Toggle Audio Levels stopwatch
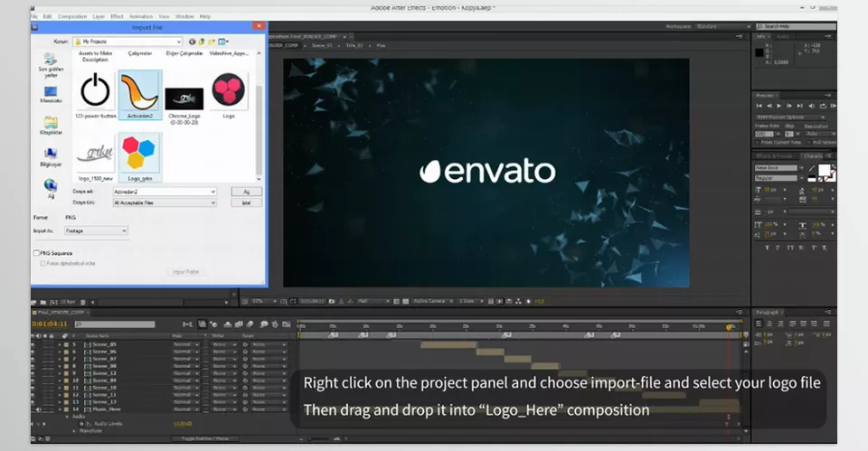 [x=82, y=423]
